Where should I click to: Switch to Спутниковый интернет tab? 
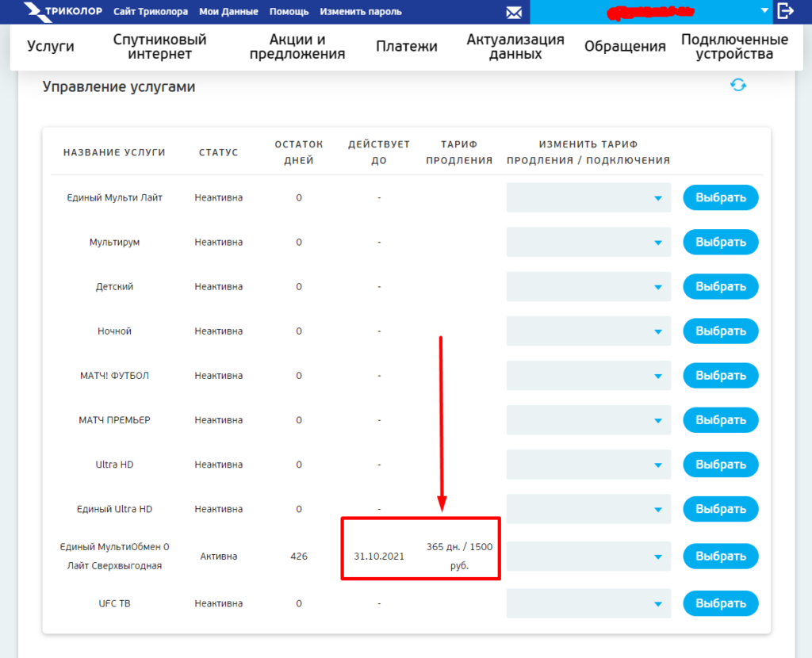pyautogui.click(x=159, y=47)
